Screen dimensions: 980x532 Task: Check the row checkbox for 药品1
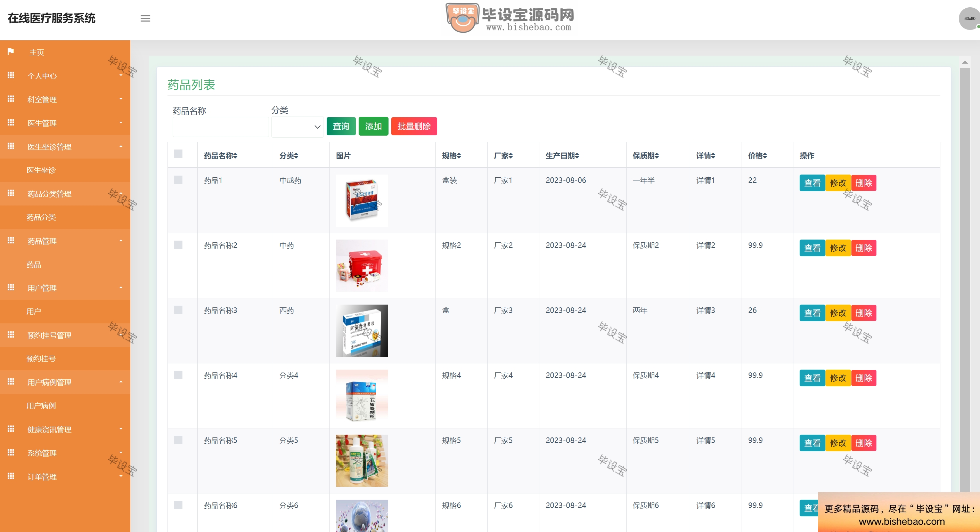(178, 180)
